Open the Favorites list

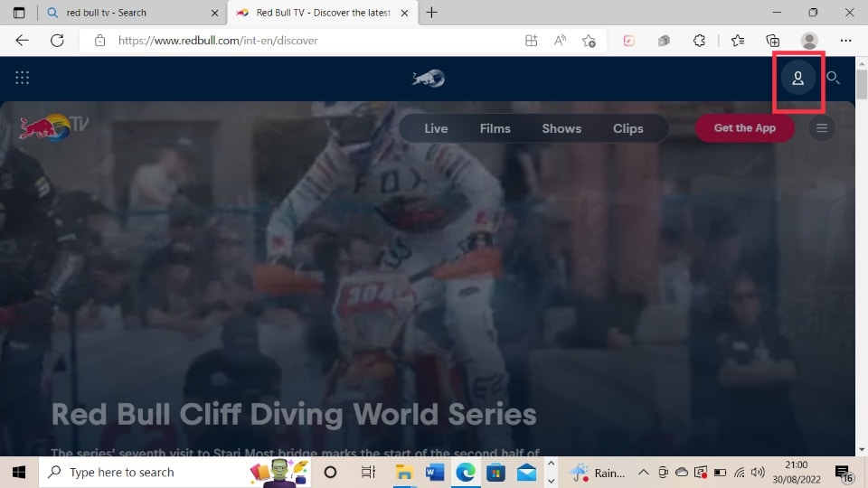tap(738, 41)
